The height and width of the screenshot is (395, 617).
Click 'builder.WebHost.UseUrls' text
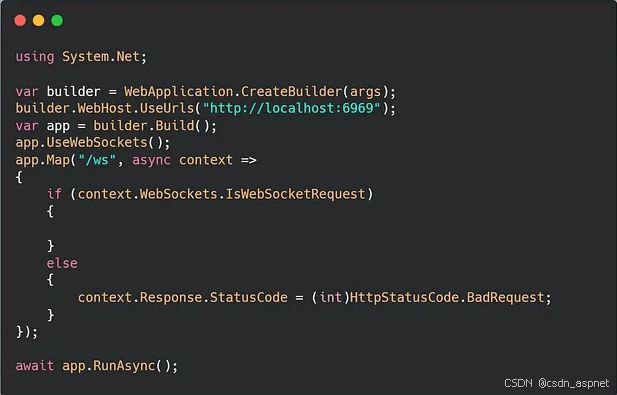(105, 108)
